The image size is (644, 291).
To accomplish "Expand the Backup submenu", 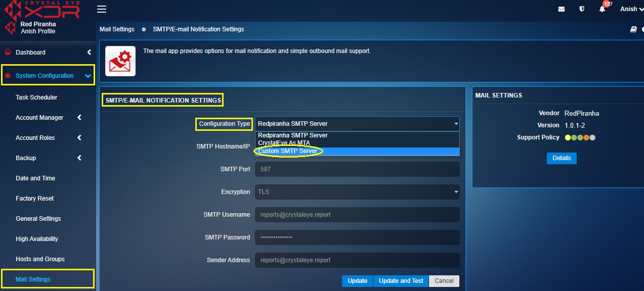I will coord(79,158).
